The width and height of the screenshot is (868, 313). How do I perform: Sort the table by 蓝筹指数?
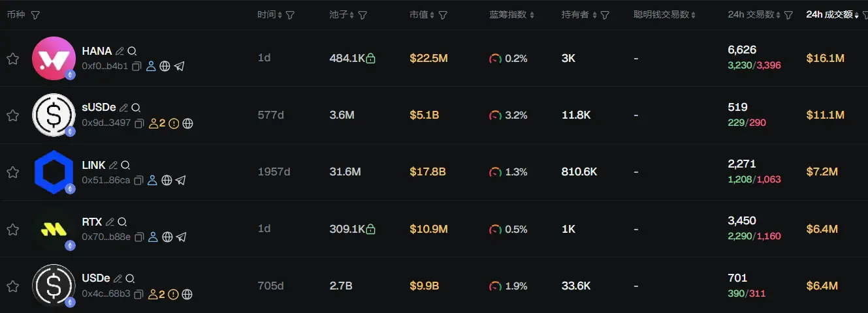(x=511, y=15)
